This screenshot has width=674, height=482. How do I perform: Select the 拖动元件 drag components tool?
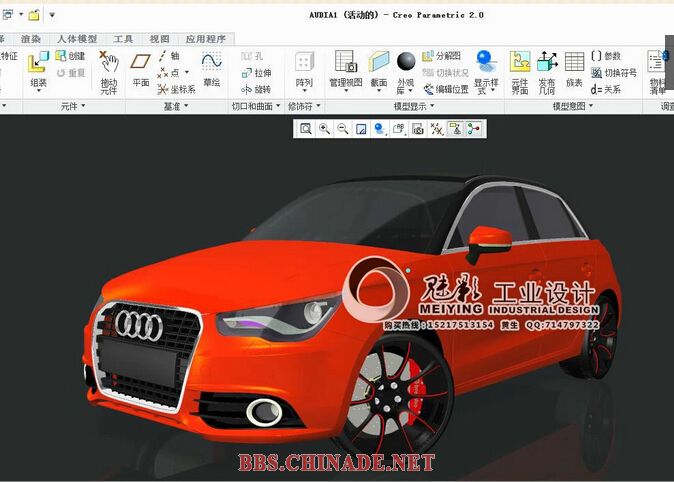coord(108,70)
